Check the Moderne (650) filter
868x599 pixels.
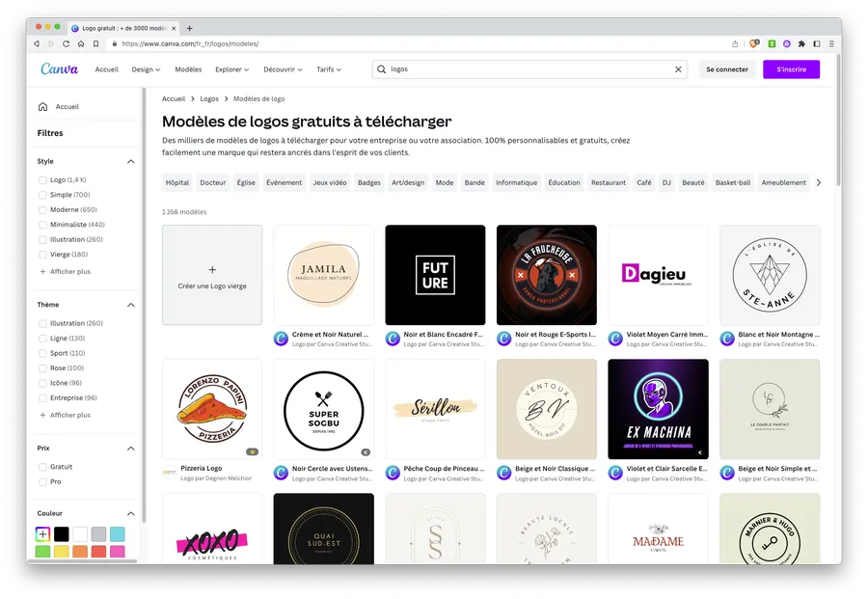click(42, 210)
